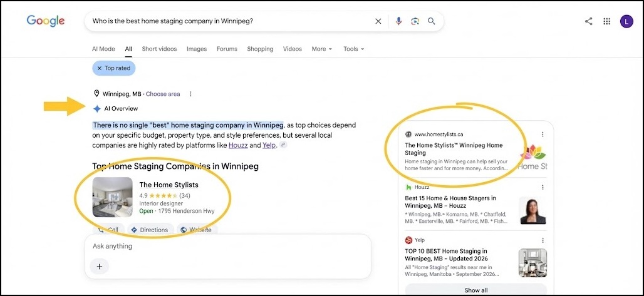Click the Top Home Staging Companies in Winnipeg heading
This screenshot has width=644, height=296.
click(x=175, y=166)
